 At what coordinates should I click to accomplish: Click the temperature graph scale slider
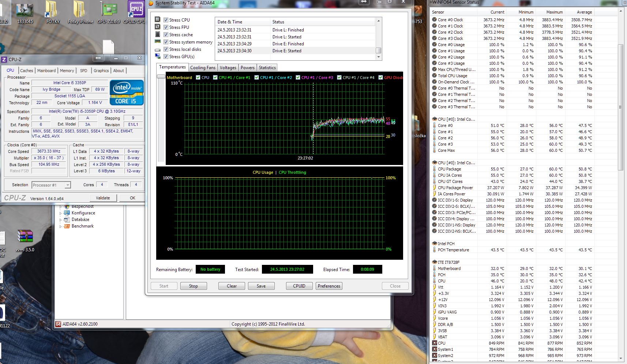click(161, 76)
